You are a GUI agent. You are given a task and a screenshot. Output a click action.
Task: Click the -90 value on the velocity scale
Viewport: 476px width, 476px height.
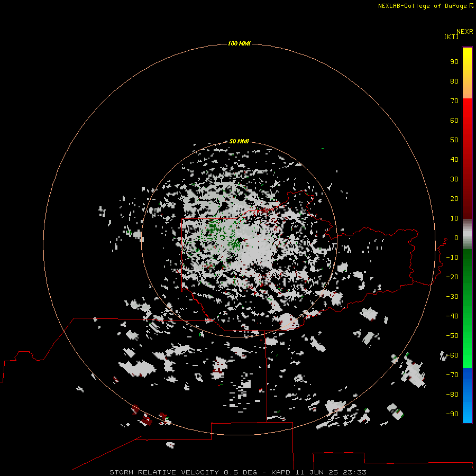pyautogui.click(x=452, y=414)
